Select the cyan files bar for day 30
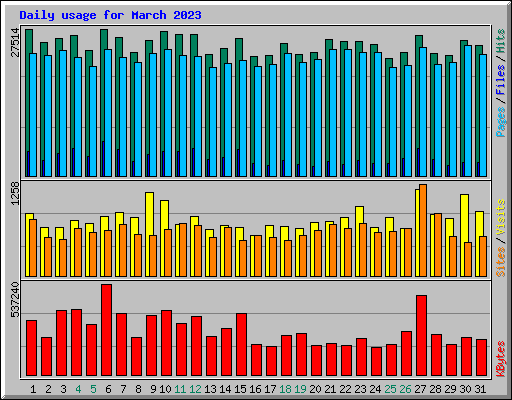 tap(468, 111)
